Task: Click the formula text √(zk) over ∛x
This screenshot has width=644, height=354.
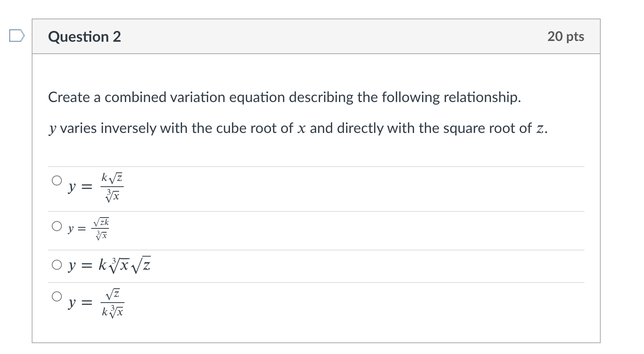Action: (x=101, y=229)
